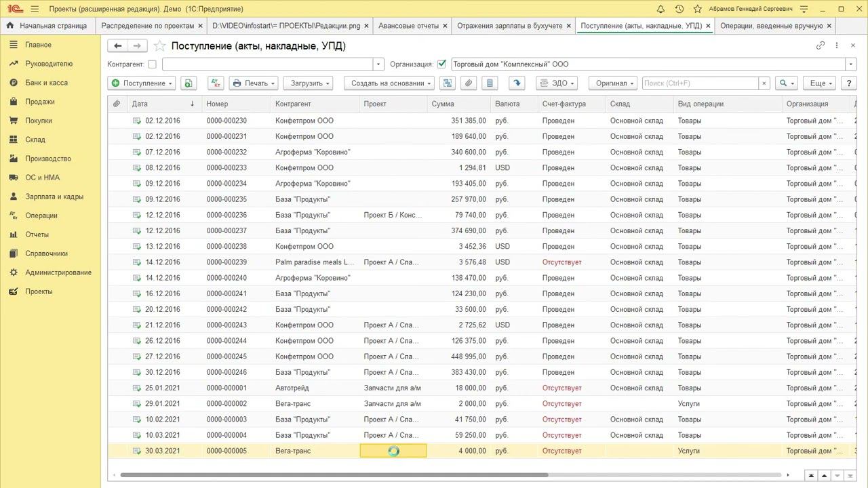868x488 pixels.
Task: Open the Оригинал dropdown
Action: 612,83
